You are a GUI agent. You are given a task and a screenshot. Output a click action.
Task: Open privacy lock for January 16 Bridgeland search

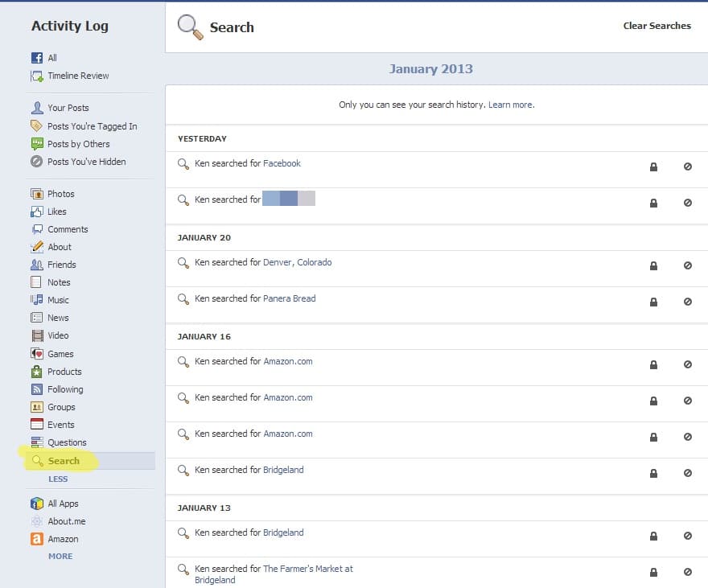pos(653,474)
